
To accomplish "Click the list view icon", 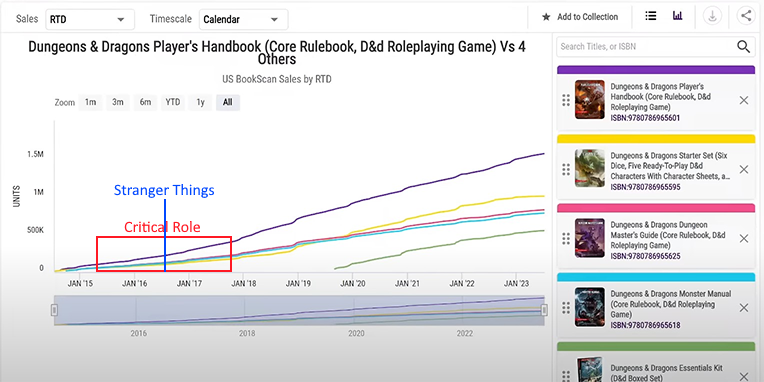I will (650, 16).
